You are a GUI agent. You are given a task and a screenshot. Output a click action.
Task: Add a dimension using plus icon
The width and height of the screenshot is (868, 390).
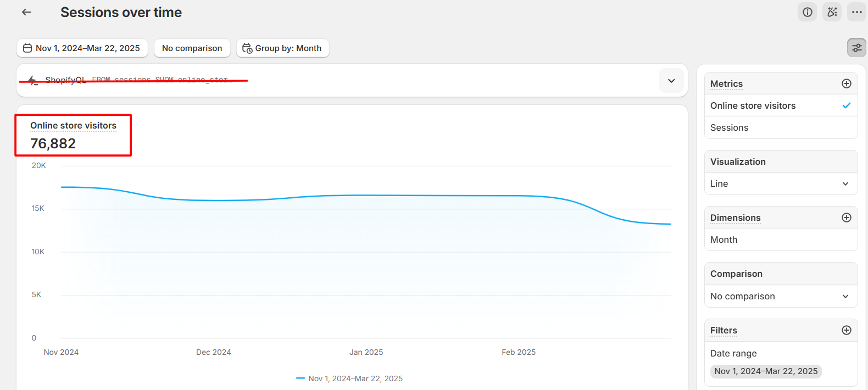(x=846, y=218)
